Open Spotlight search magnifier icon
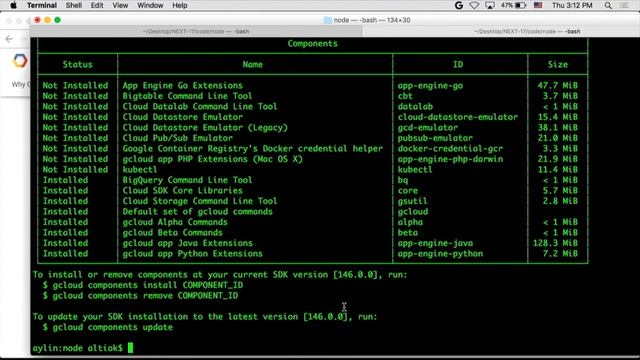640x360 pixels. click(608, 5)
